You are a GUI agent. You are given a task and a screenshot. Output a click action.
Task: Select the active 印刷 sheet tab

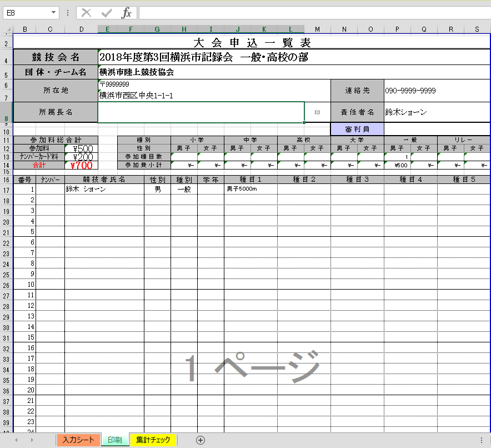click(114, 440)
